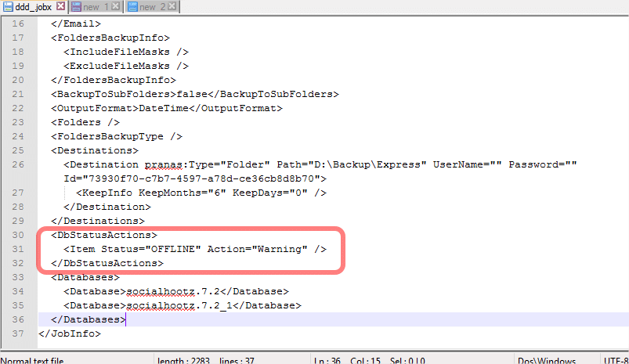Image resolution: width=629 pixels, height=364 pixels.
Task: Switch to the new 2 tab
Action: click(x=152, y=7)
